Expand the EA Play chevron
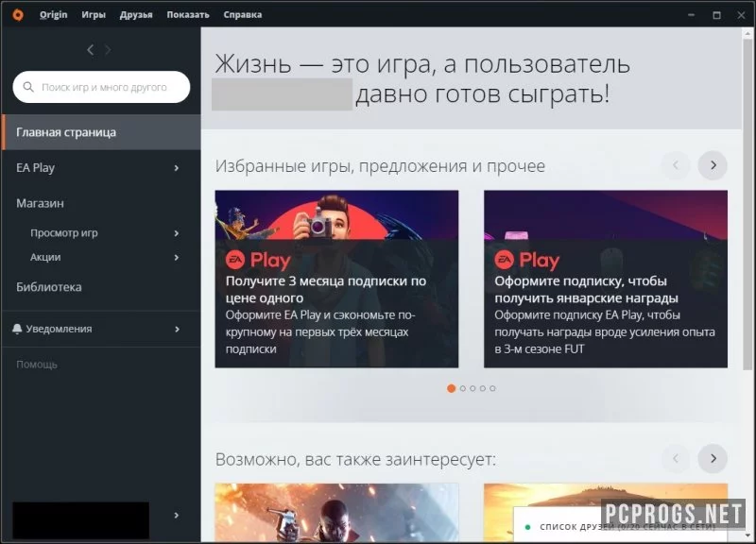This screenshot has width=756, height=544. 177,168
